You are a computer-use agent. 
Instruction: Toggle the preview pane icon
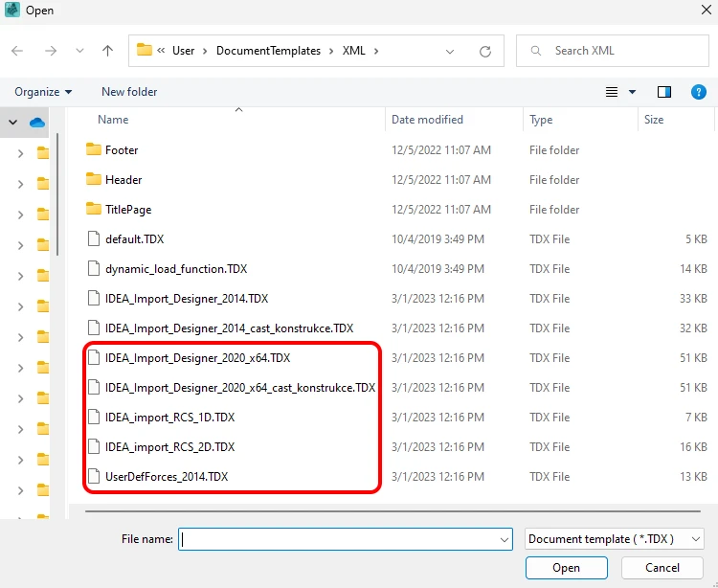(x=664, y=92)
